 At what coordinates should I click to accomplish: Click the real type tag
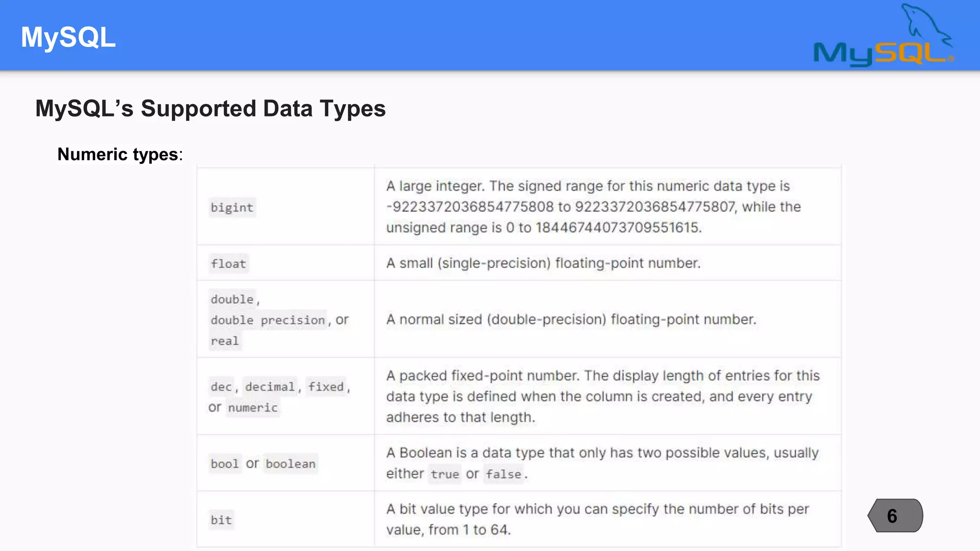(x=225, y=341)
